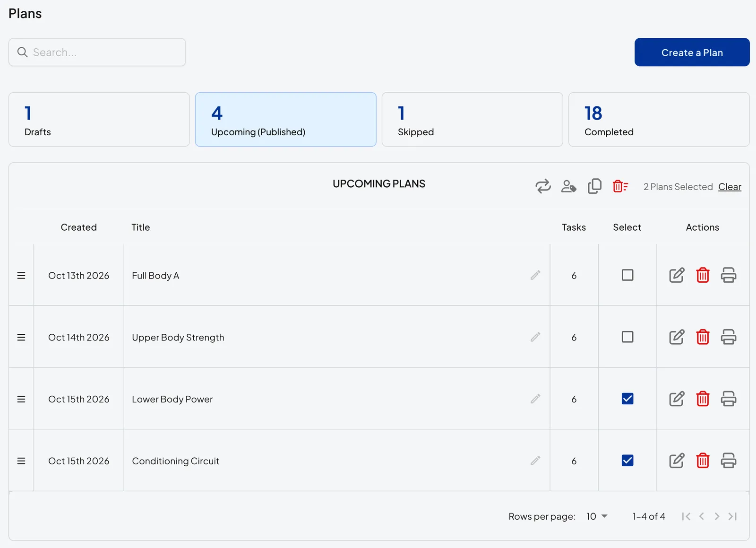Go to the first page of results
The image size is (756, 548).
(x=686, y=516)
